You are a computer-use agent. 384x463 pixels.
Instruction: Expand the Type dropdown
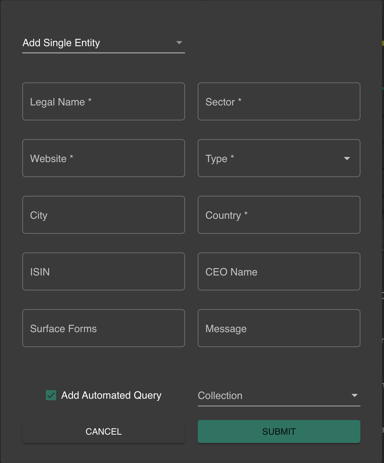[x=279, y=158]
